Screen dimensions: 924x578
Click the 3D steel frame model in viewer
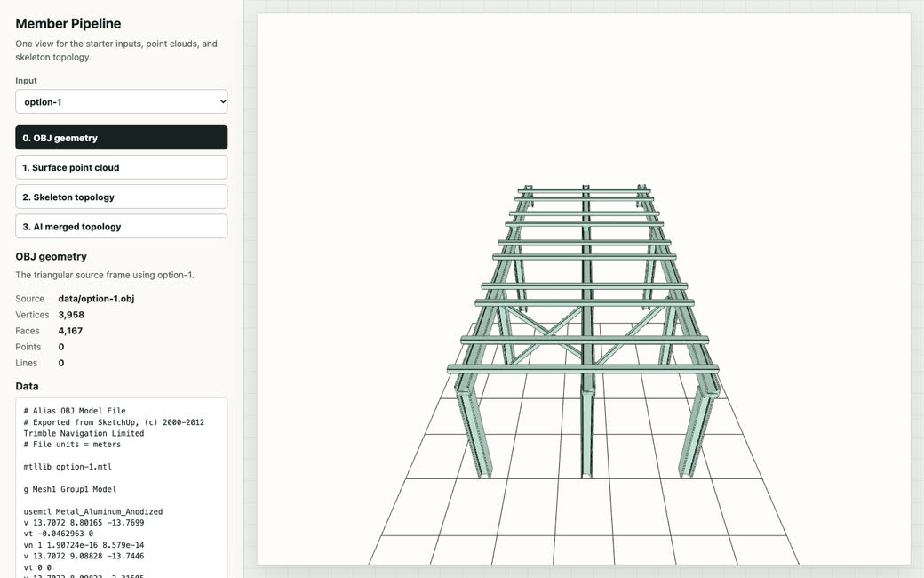[584, 330]
